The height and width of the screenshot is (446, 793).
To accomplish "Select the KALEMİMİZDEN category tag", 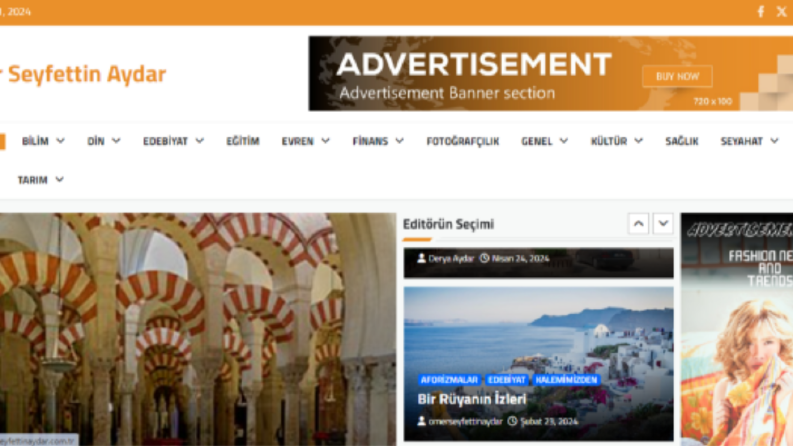I will tap(566, 380).
